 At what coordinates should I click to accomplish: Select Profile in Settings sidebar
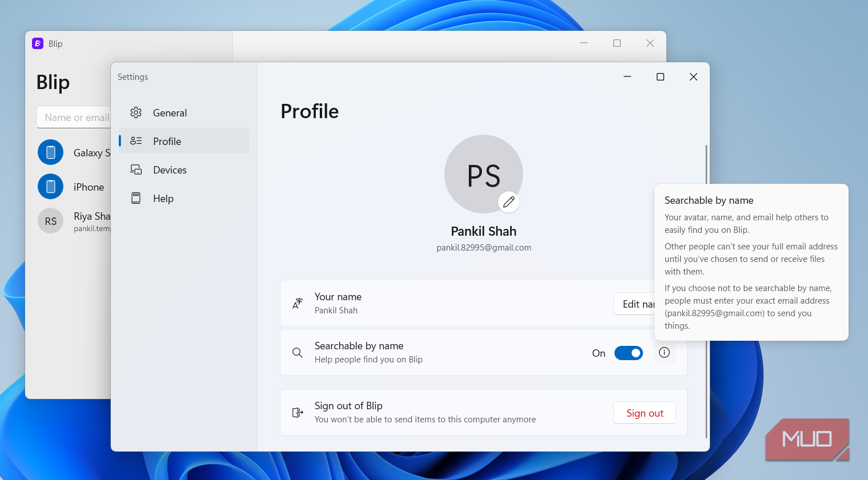[184, 141]
